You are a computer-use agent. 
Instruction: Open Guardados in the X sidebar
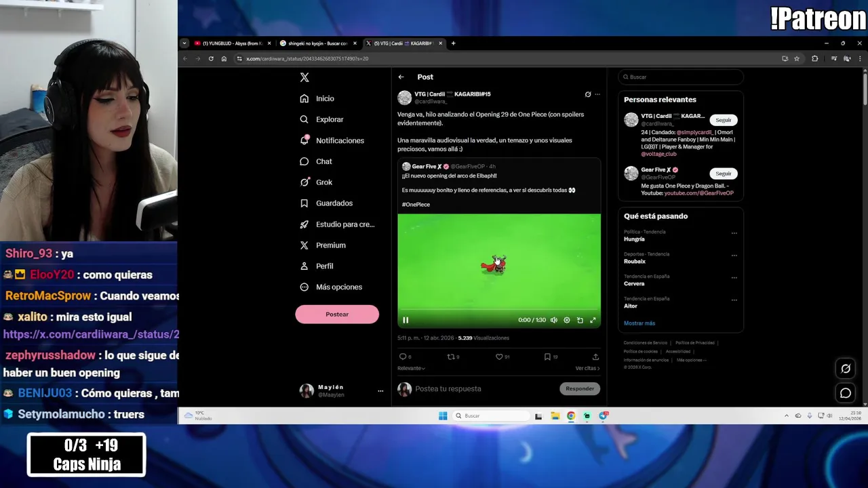(x=326, y=203)
